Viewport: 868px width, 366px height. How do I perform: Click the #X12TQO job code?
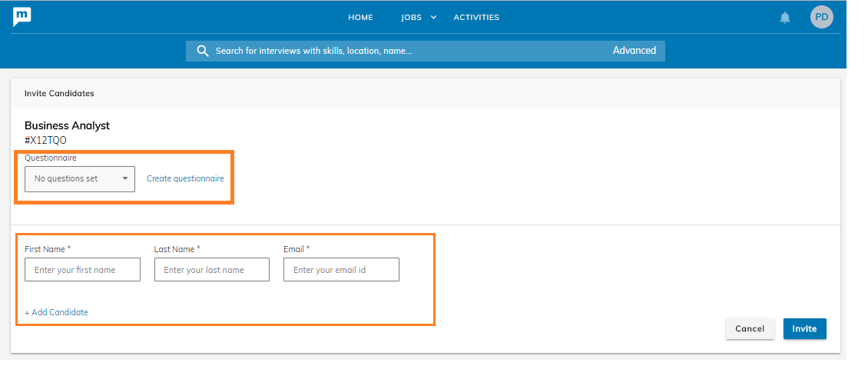[45, 140]
